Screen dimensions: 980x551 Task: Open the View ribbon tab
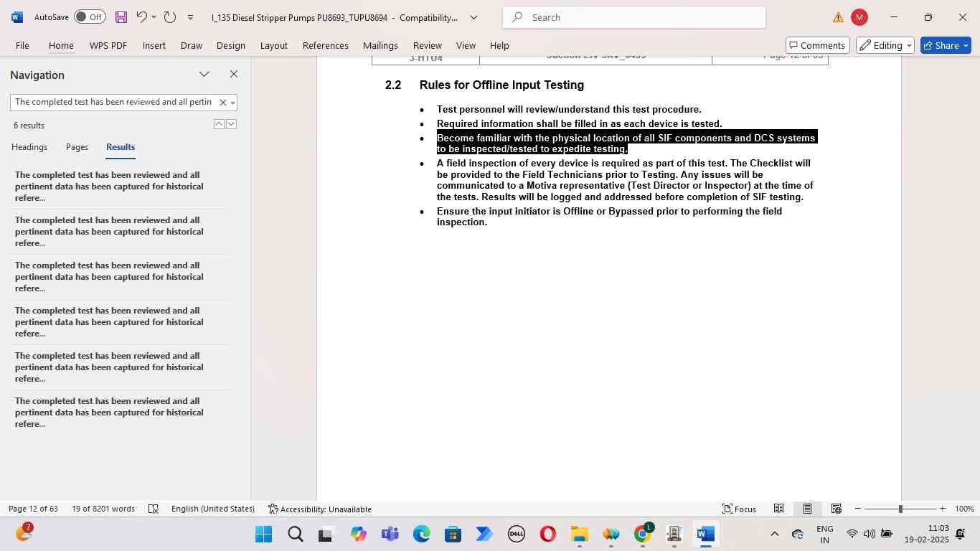tap(466, 45)
